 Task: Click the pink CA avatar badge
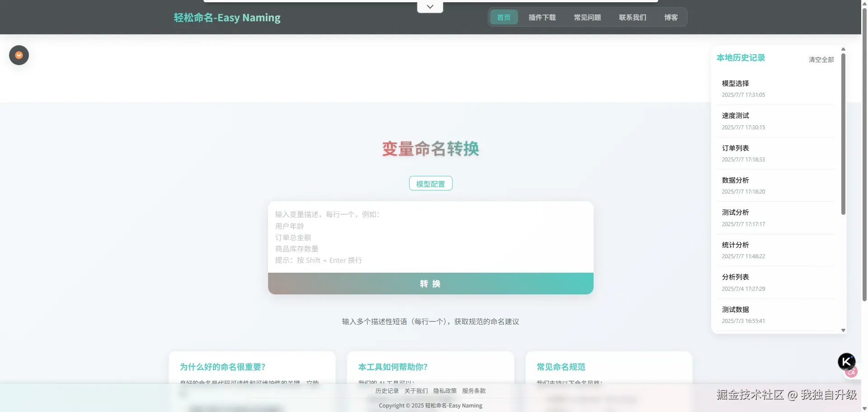pyautogui.click(x=851, y=372)
